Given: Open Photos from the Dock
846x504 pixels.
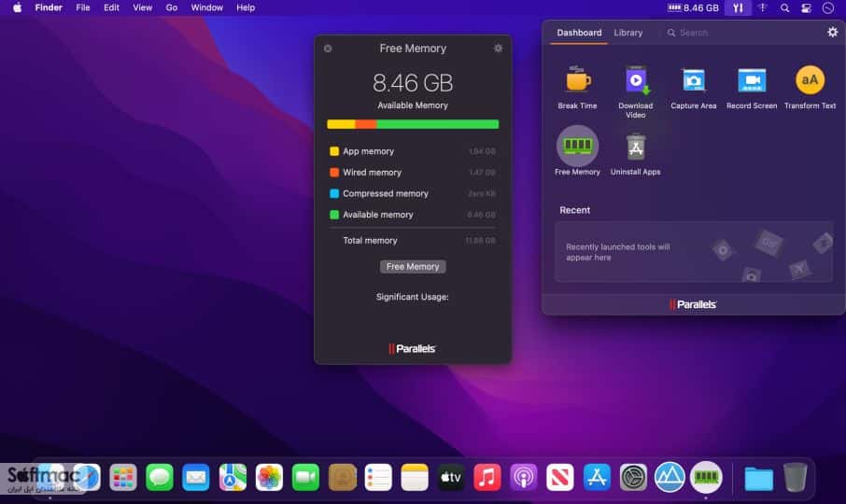Looking at the screenshot, I should click(269, 477).
